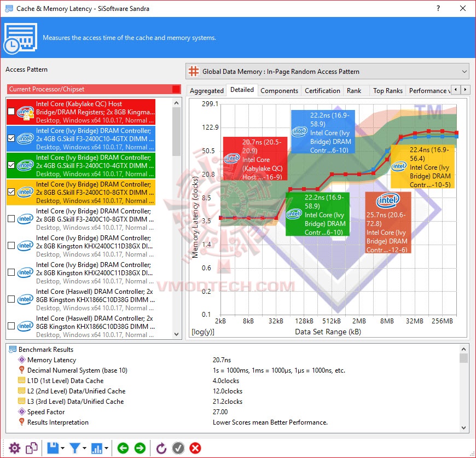The image size is (476, 458).
Task: Select the Memory Latency 20.7ns result row
Action: tap(233, 360)
